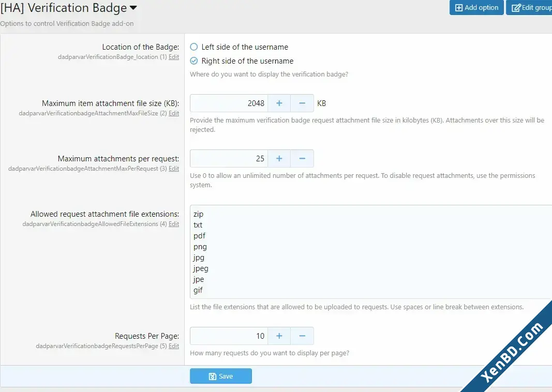The height and width of the screenshot is (392, 552).
Task: Edit the AttachmentMaxFileSize option
Action: coord(174,113)
